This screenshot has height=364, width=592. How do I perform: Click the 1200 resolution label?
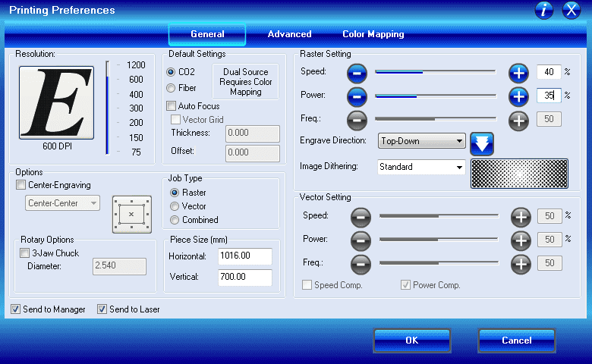[x=136, y=65]
